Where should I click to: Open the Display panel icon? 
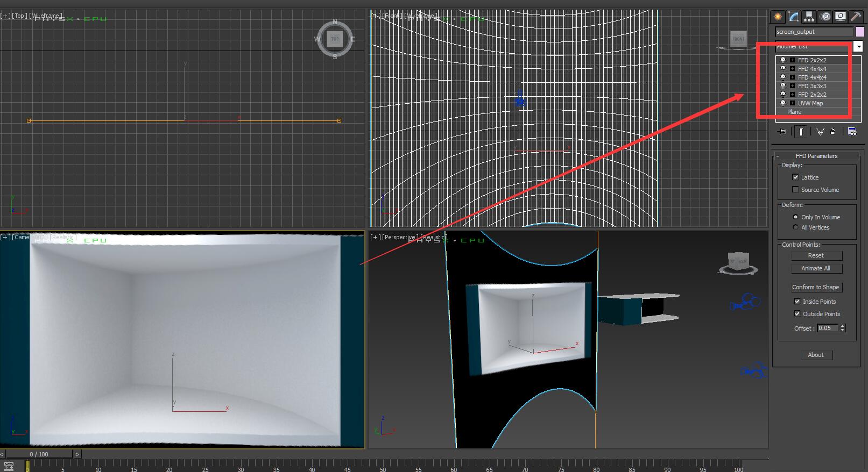coord(840,17)
